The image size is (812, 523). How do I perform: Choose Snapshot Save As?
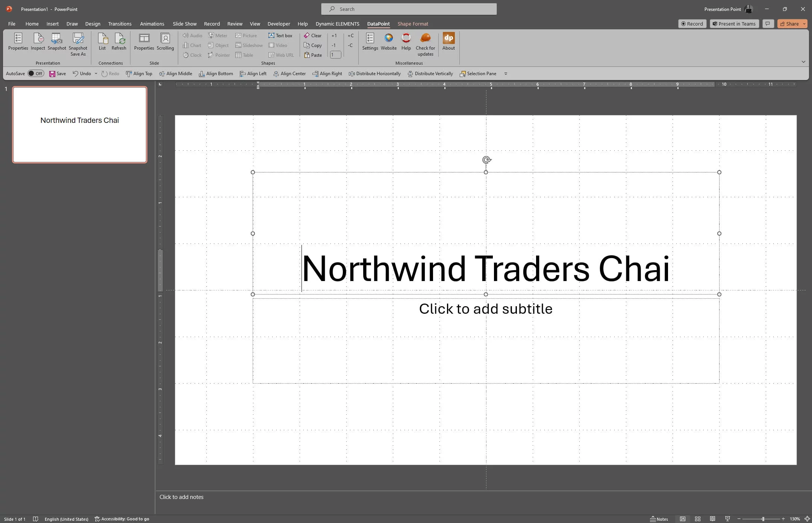point(78,44)
